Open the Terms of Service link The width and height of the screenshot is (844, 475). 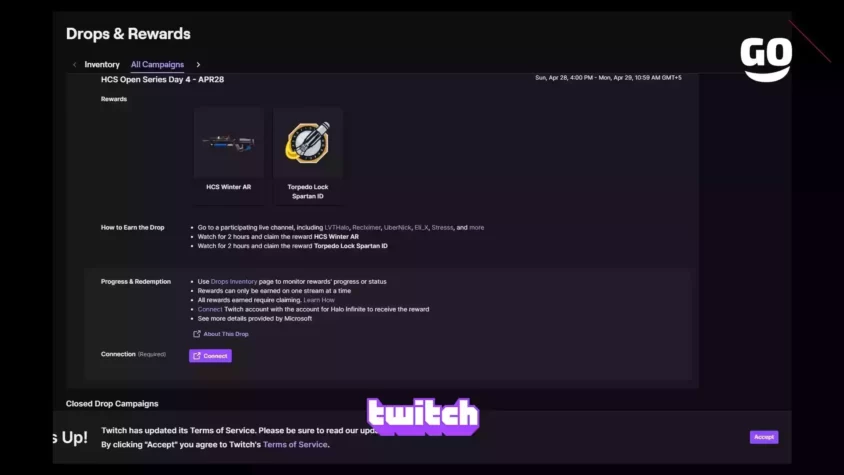point(295,444)
